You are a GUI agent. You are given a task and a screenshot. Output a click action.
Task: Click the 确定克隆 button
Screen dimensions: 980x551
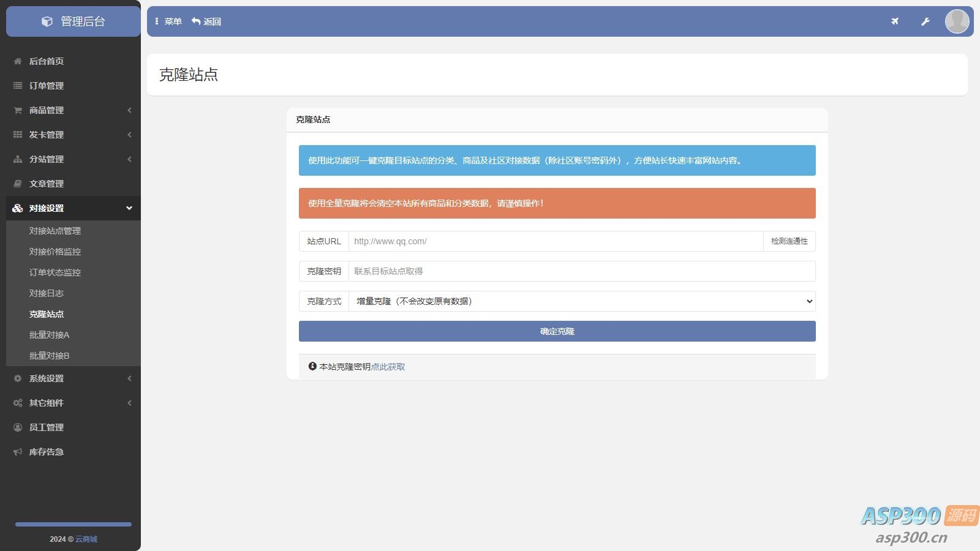click(557, 331)
